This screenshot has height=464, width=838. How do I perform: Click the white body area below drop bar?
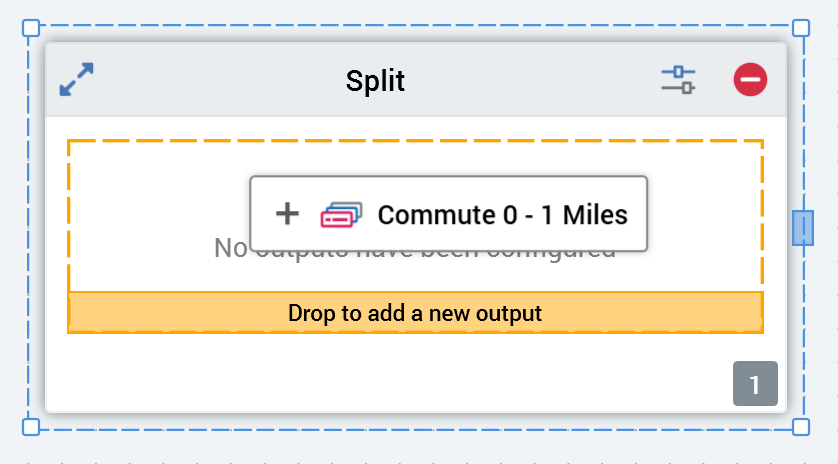click(x=400, y=375)
